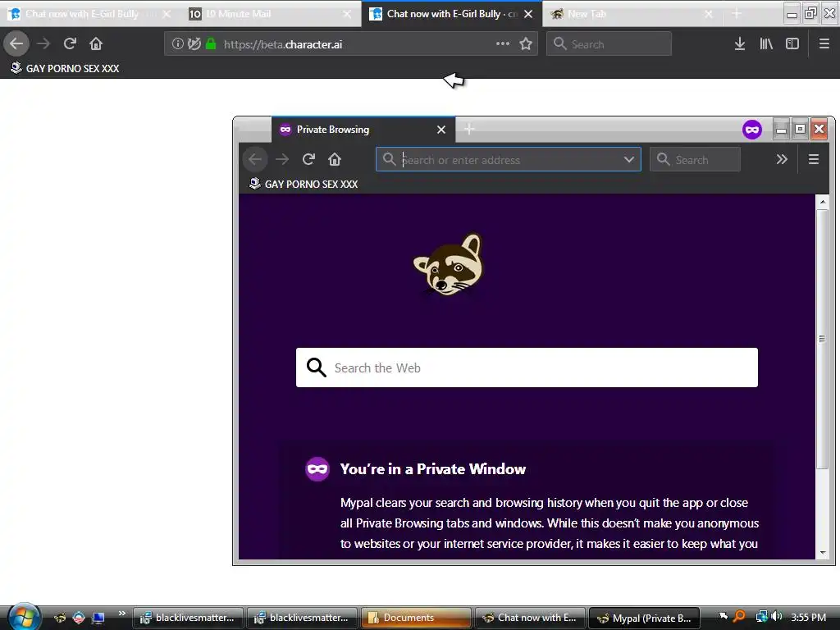Click scroll down arrow in Private window
The height and width of the screenshot is (630, 840).
(822, 553)
